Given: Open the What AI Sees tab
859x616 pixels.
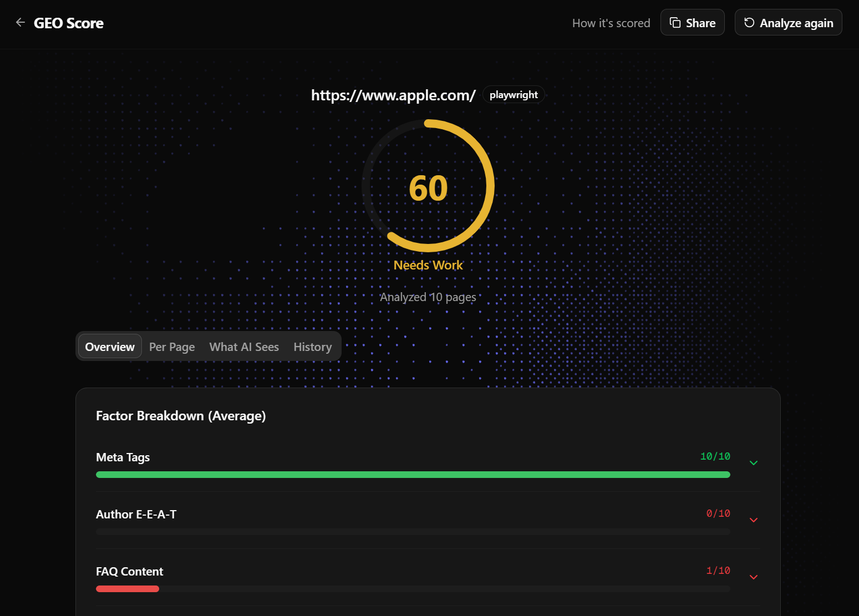Looking at the screenshot, I should click(x=244, y=347).
